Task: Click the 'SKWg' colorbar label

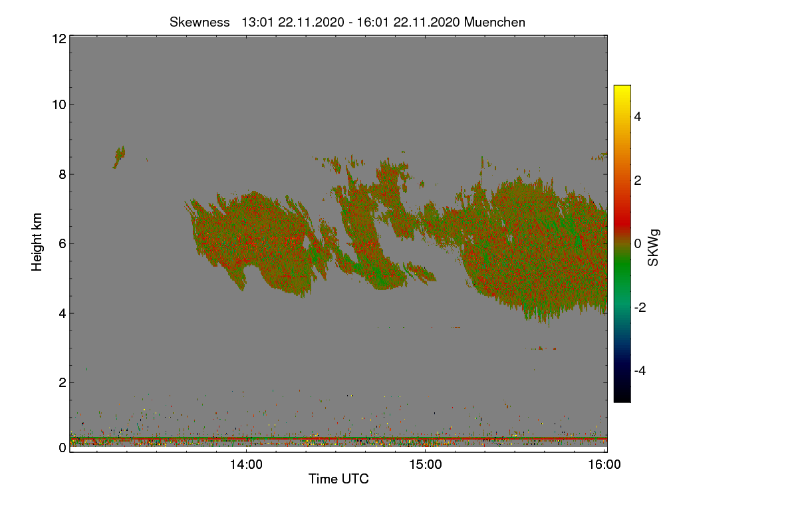Action: pos(654,249)
